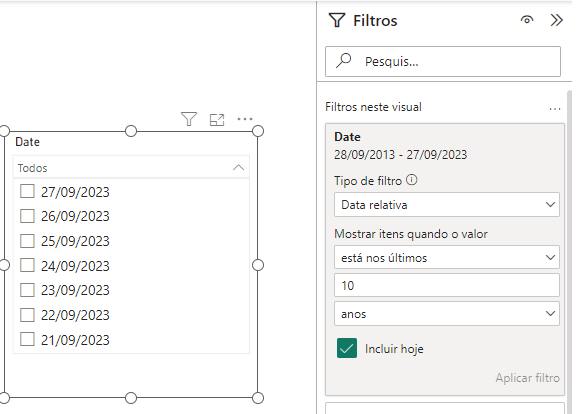Image resolution: width=581 pixels, height=414 pixels.
Task: Check the 27/09/2023 date checkbox
Action: [27, 192]
